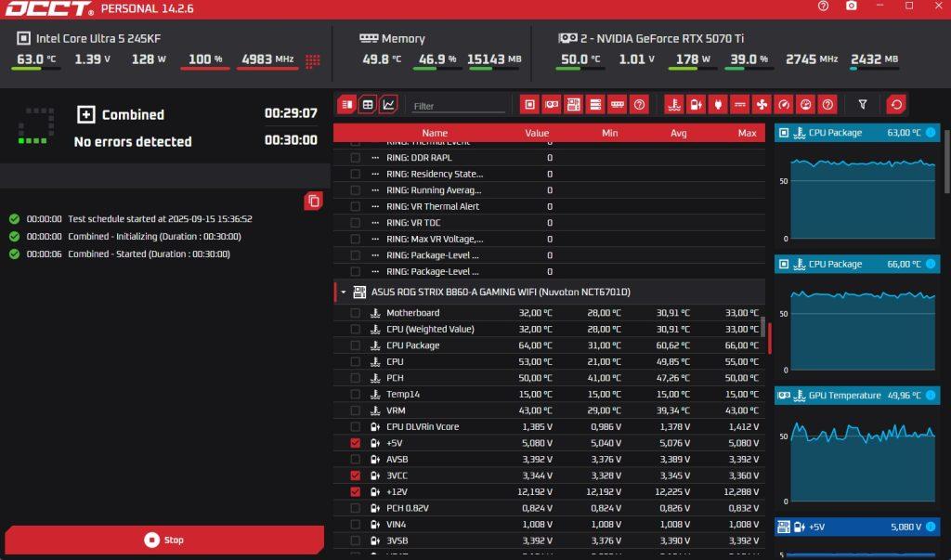This screenshot has height=560, width=951.
Task: Take a screenshot with the camera icon
Action: pos(852,7)
